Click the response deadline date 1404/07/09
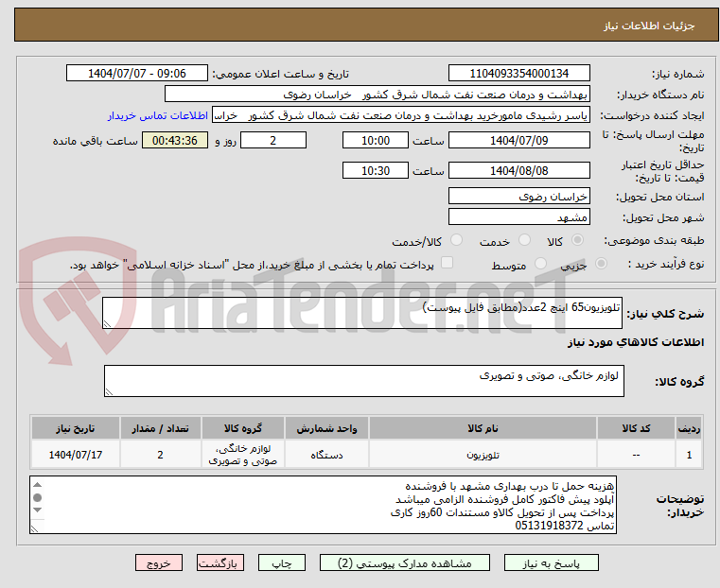 tap(518, 140)
